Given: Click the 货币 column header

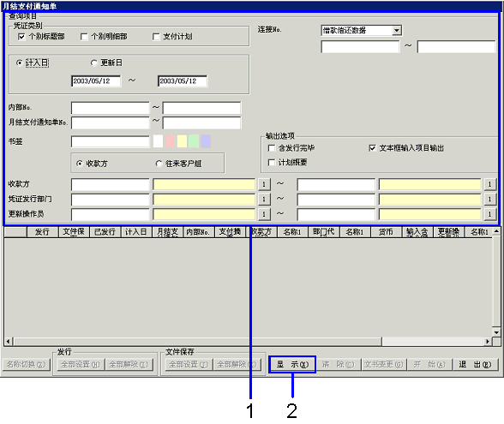Looking at the screenshot, I should pos(386,232).
